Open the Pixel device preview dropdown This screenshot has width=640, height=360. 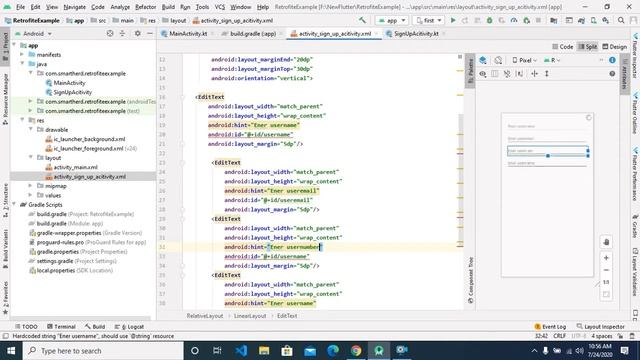pos(524,60)
